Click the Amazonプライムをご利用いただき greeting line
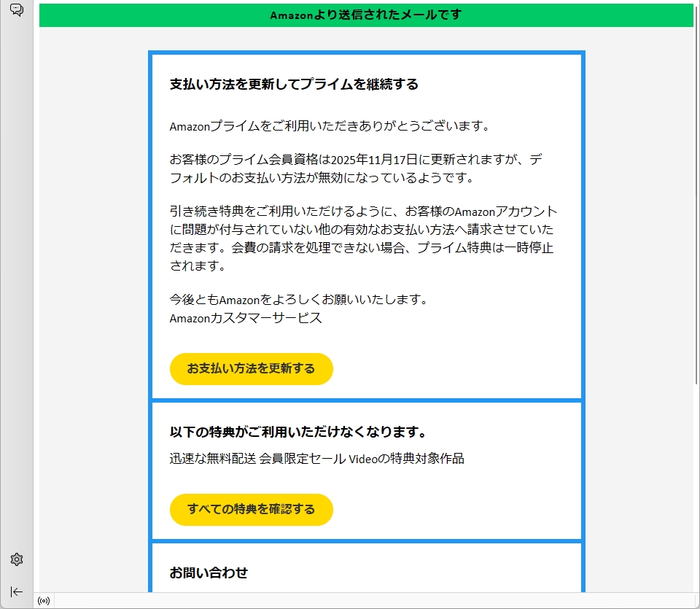The image size is (700, 609). click(329, 126)
